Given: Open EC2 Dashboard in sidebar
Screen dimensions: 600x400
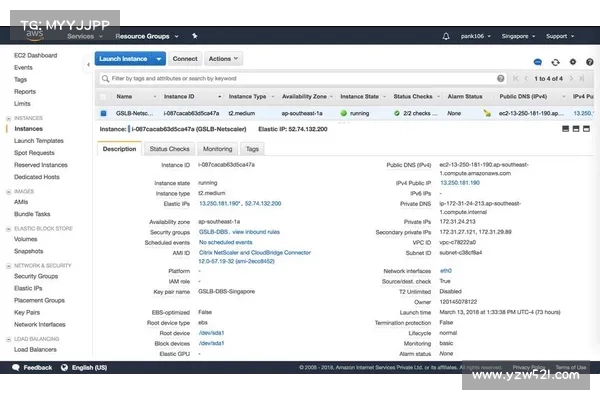Looking at the screenshot, I should [36, 56].
